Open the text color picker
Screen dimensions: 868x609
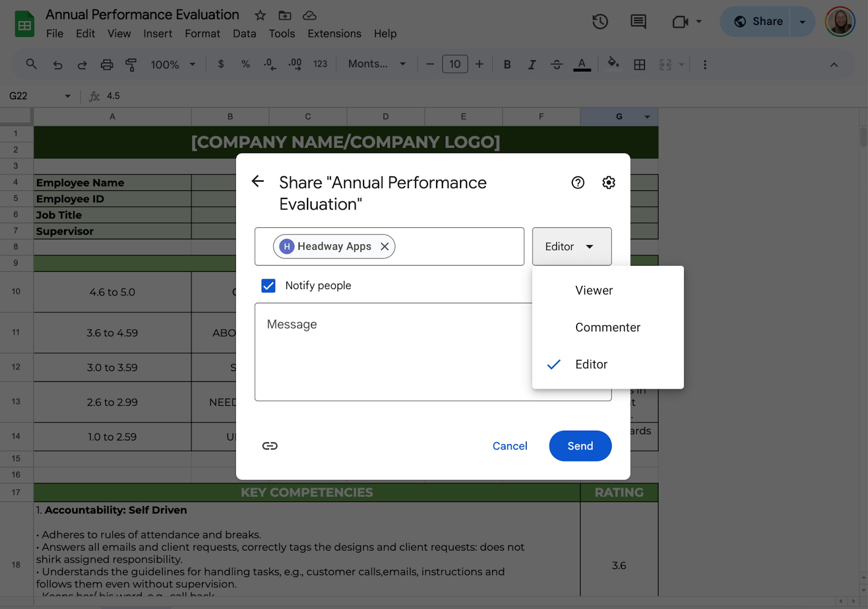pos(582,65)
